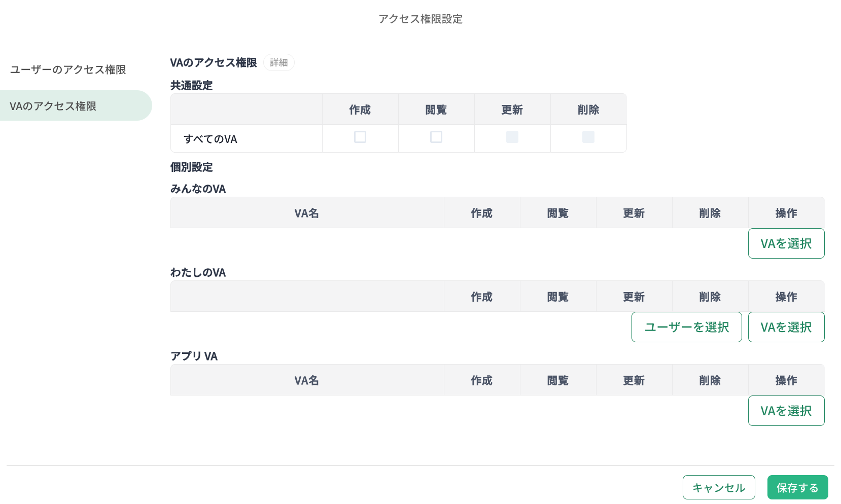Open ユーザーを選択 in わたしのVA section
841x504 pixels.
click(x=686, y=327)
